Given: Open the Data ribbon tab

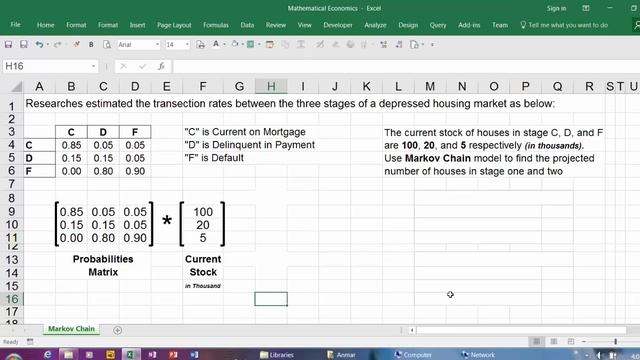Looking at the screenshot, I should 247,25.
